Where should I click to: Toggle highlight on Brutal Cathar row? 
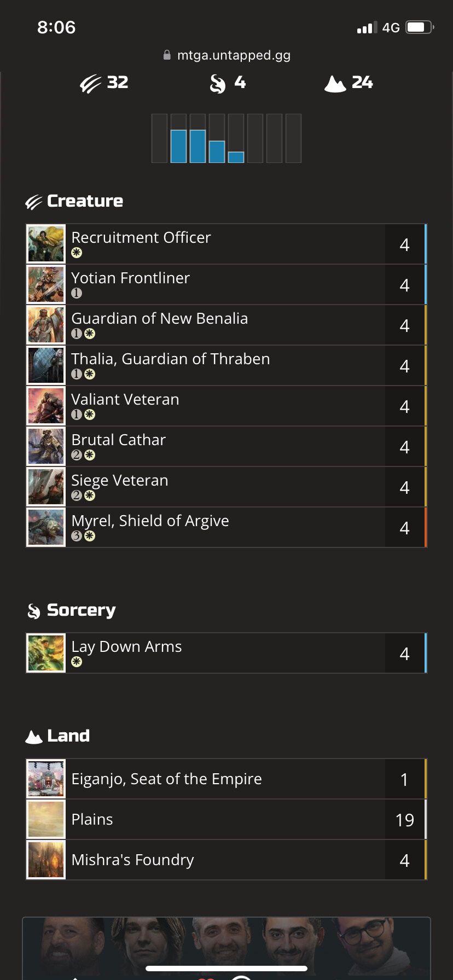pyautogui.click(x=226, y=446)
